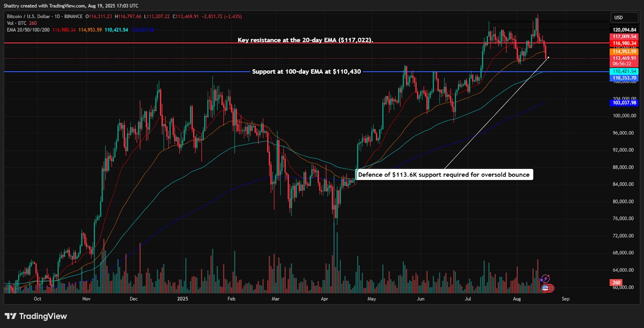Image resolution: width=644 pixels, height=328 pixels.
Task: Click the 'Defence of $113.6K support' callout
Action: [x=444, y=174]
